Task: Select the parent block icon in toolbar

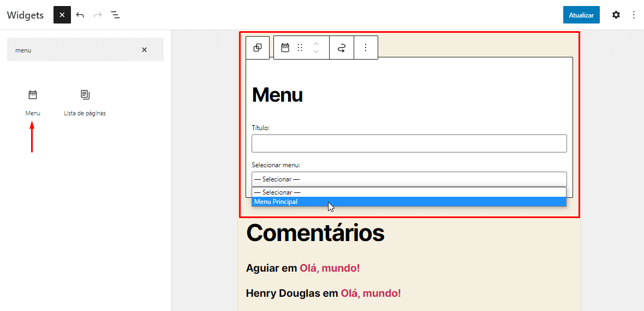Action: coord(258,48)
